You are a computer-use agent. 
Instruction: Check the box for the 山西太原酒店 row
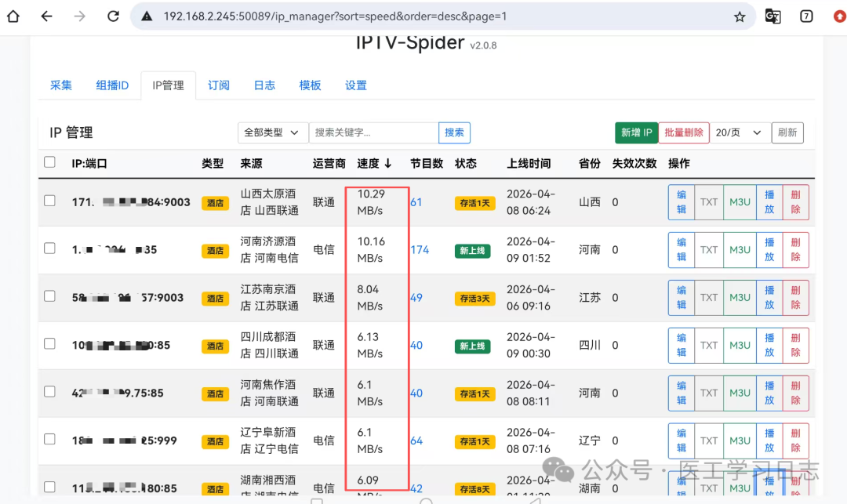click(50, 201)
